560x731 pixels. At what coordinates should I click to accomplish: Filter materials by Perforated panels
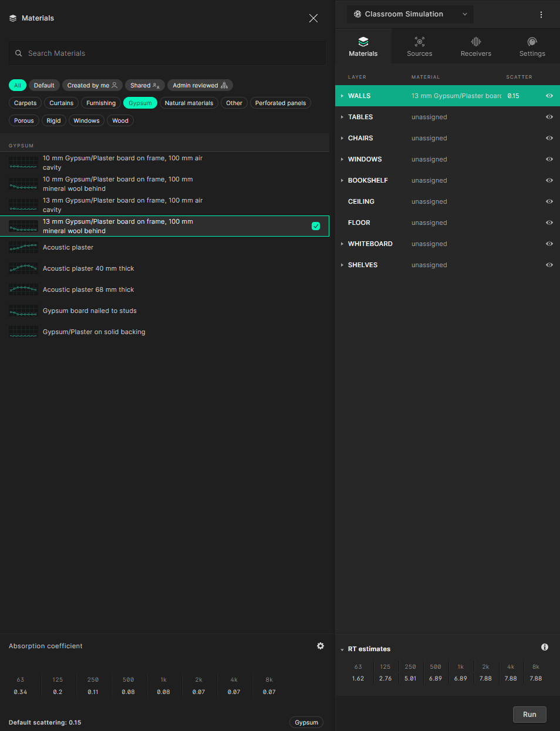point(281,103)
